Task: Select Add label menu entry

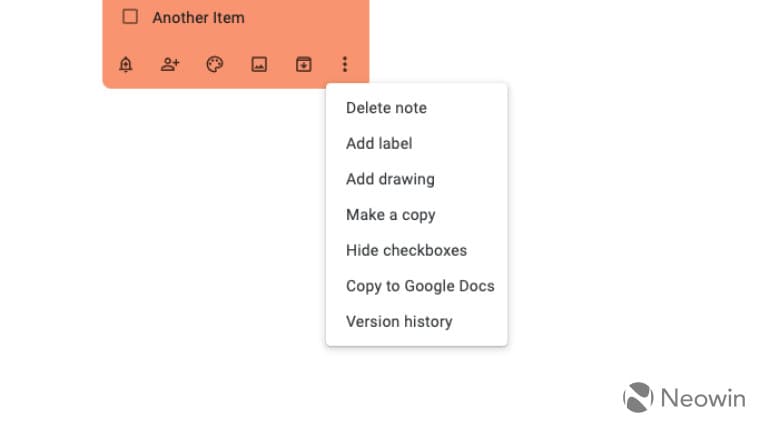Action: pos(417,143)
